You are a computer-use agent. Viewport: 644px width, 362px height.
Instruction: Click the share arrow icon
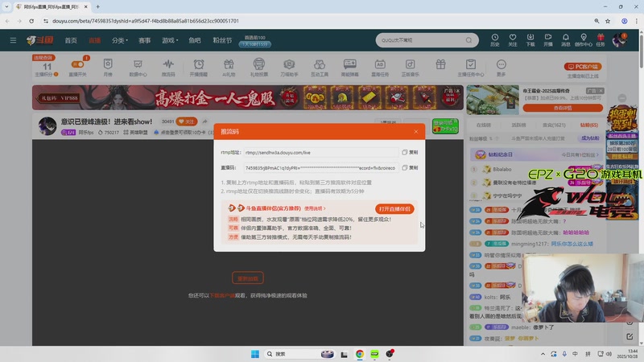point(204,121)
